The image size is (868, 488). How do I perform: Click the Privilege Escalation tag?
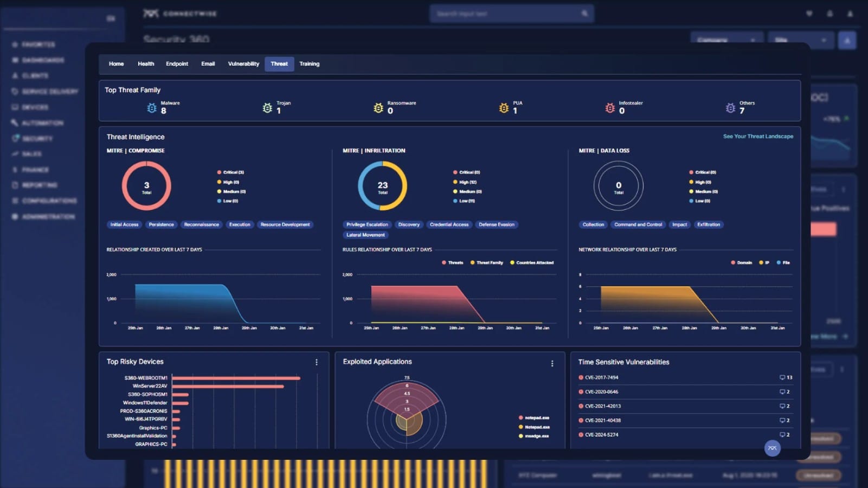click(367, 224)
